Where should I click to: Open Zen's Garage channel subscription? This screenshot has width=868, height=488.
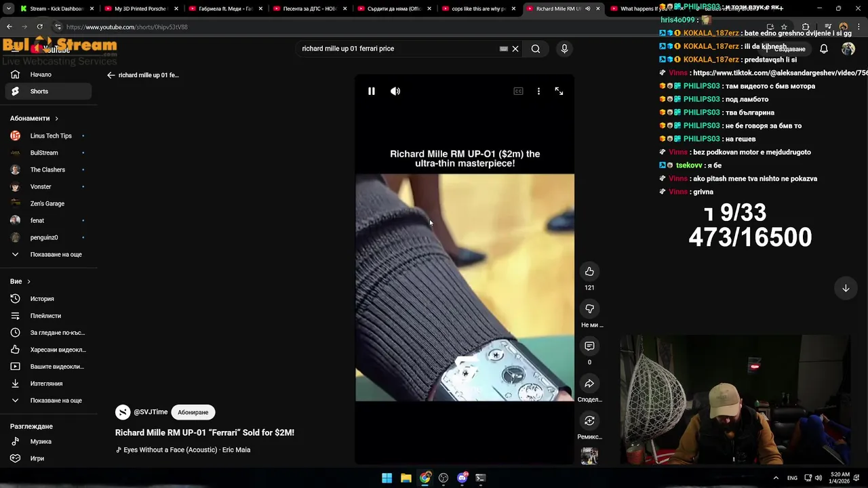point(47,203)
